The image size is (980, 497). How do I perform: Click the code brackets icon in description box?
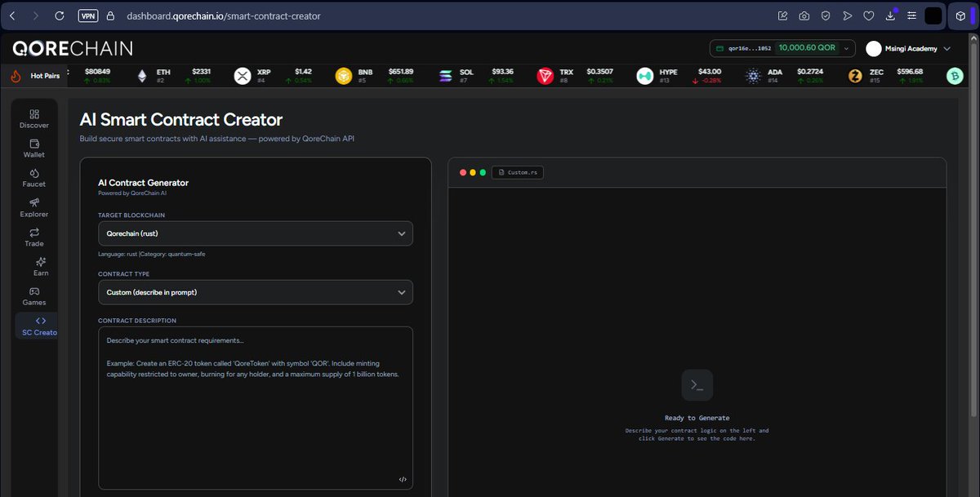tap(403, 479)
